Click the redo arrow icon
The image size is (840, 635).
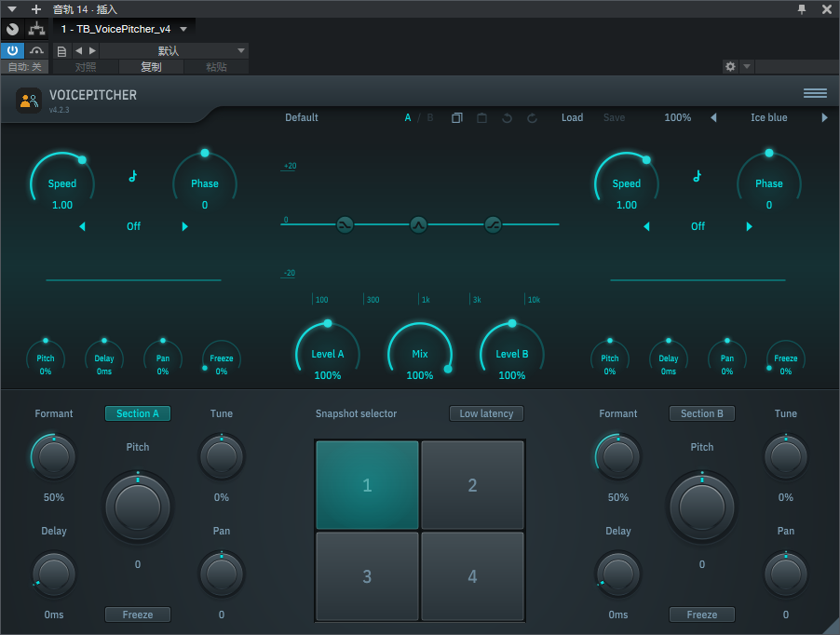tap(532, 118)
